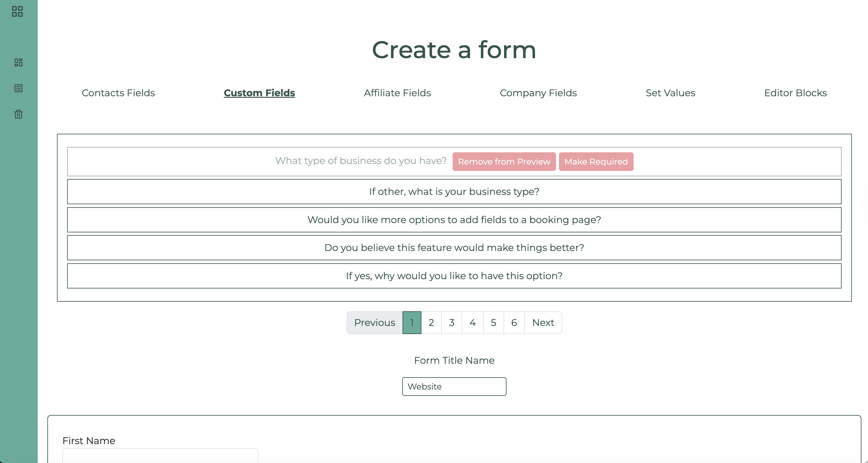Select the Custom Fields tab
Viewport: 868px width, 463px height.
coord(259,93)
